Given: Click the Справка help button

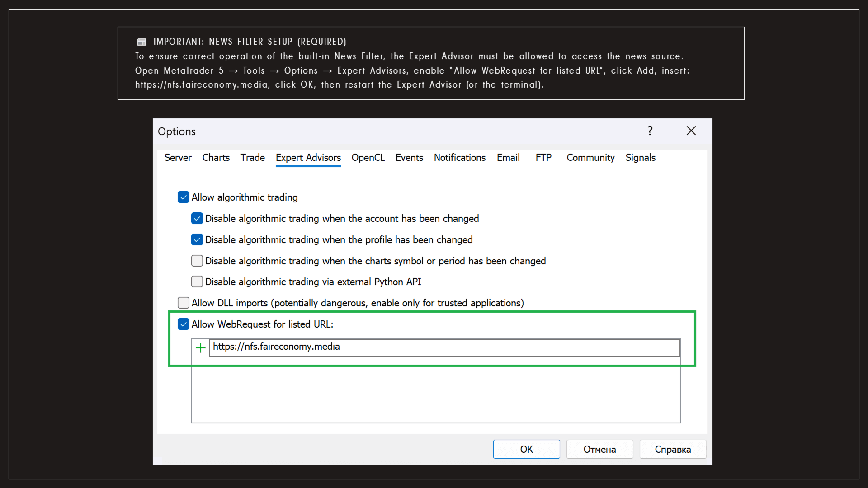Looking at the screenshot, I should 673,449.
